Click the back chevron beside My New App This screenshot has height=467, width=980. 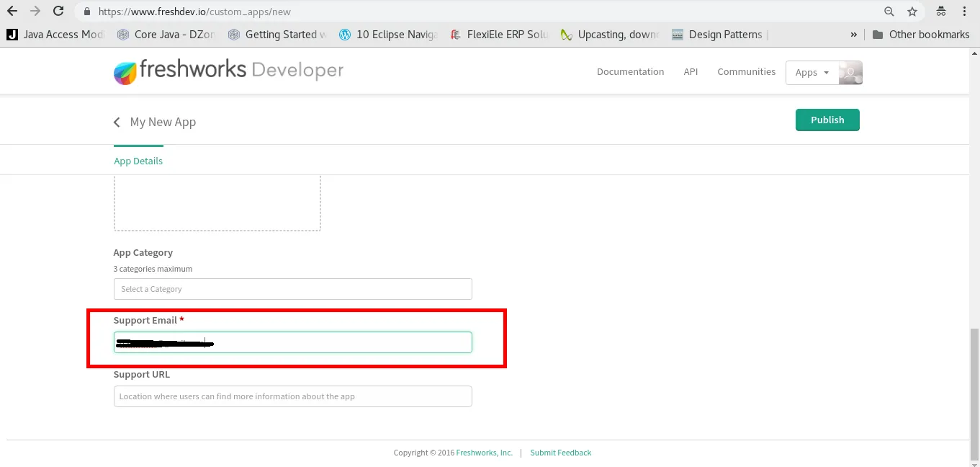click(117, 122)
